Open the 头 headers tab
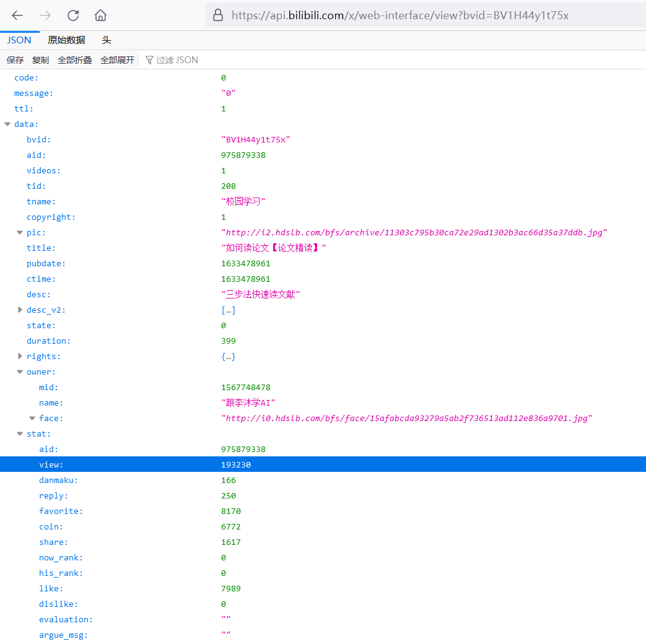The width and height of the screenshot is (646, 644). [107, 40]
